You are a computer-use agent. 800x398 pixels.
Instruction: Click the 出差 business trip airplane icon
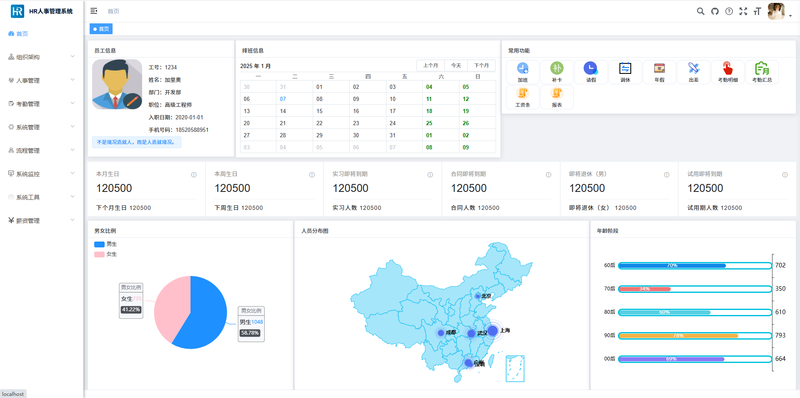point(693,68)
